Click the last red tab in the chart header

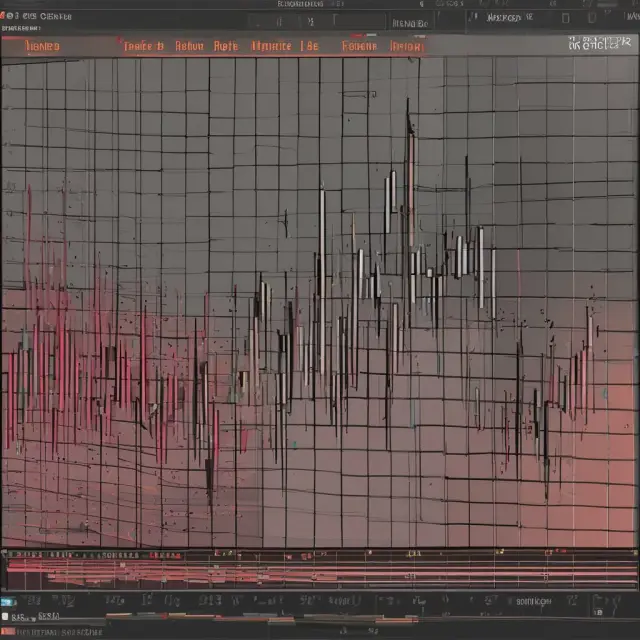pos(406,47)
